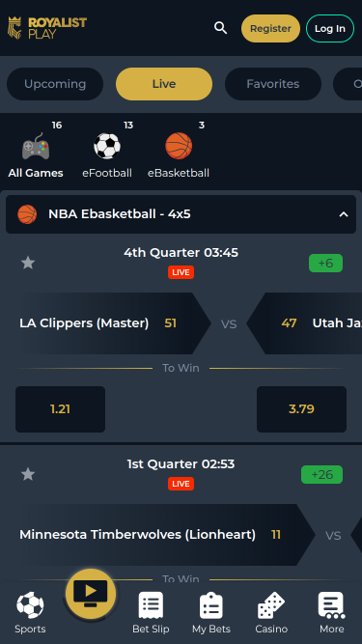Choose the eFootball soccer ball icon
Viewport: 362px width, 644px height.
point(107,146)
